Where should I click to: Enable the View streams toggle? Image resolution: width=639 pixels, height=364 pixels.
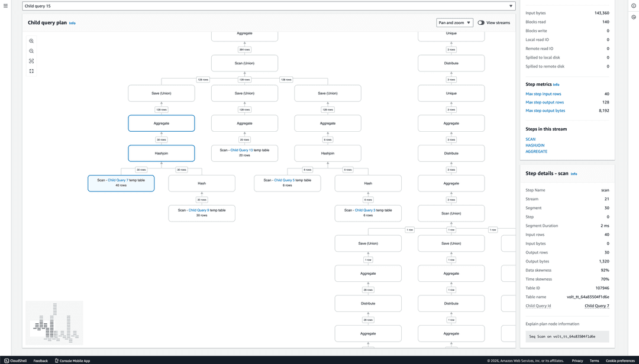click(x=480, y=22)
